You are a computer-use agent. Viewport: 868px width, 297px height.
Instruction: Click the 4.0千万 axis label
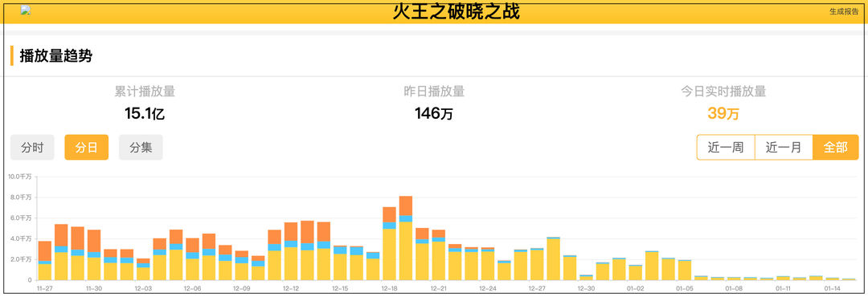tap(22, 239)
